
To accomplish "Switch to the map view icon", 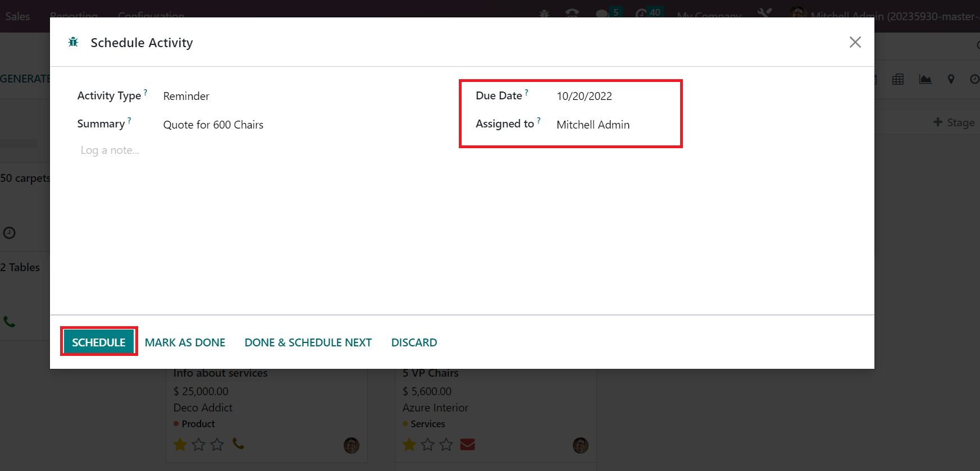I will click(x=951, y=79).
